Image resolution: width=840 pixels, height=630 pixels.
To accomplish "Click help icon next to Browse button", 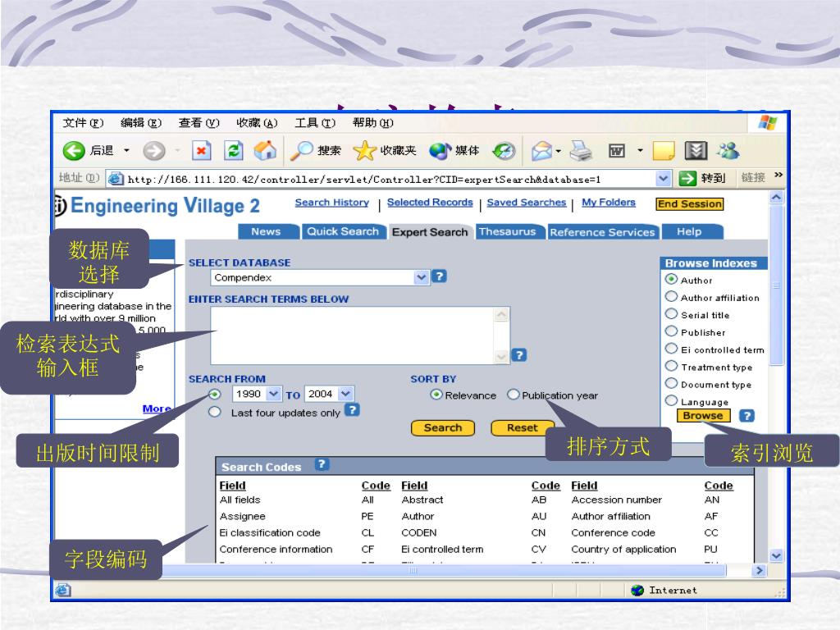I will tap(746, 416).
